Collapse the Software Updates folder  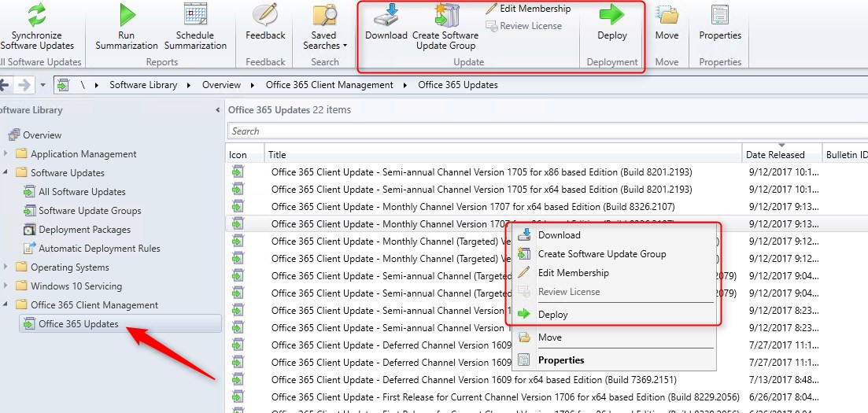(x=6, y=172)
